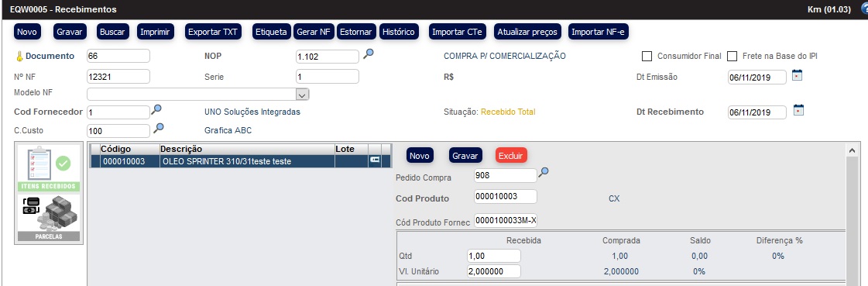868x286 pixels.
Task: Click C.Custo input field
Action: (x=118, y=131)
